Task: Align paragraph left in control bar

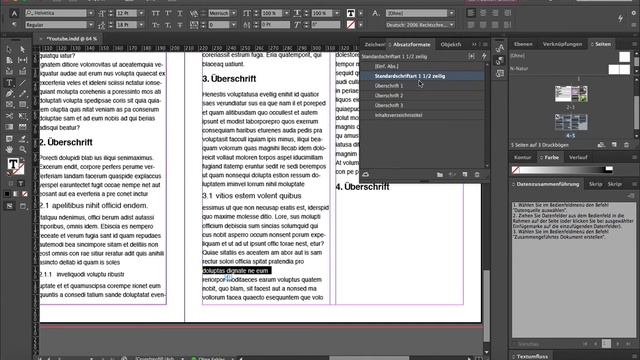Action: pos(471,13)
